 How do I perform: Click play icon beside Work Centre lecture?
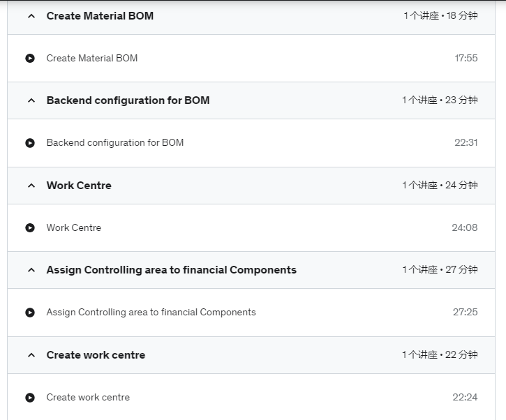pyautogui.click(x=30, y=227)
